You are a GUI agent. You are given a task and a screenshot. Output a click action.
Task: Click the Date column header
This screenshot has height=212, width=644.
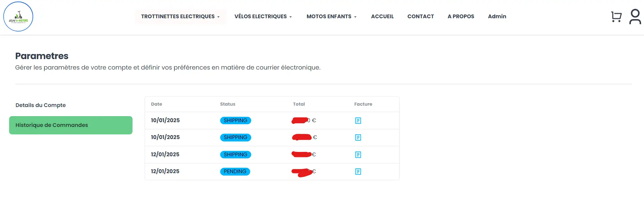pos(156,104)
